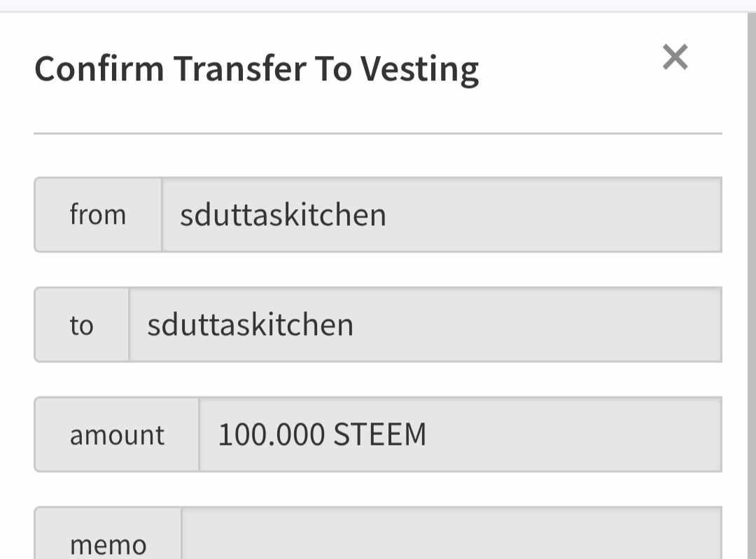Click the to account field
Viewport: 756px width, 559px height.
pyautogui.click(x=425, y=325)
